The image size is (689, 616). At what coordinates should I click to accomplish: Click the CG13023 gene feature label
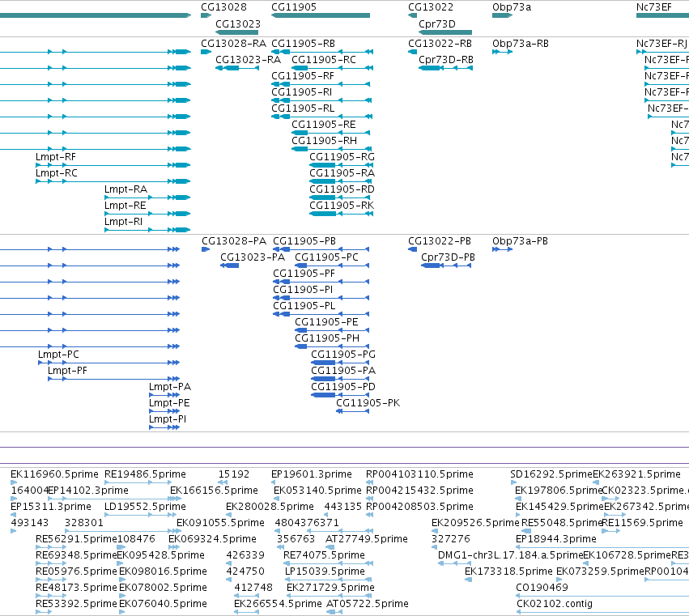tap(238, 24)
